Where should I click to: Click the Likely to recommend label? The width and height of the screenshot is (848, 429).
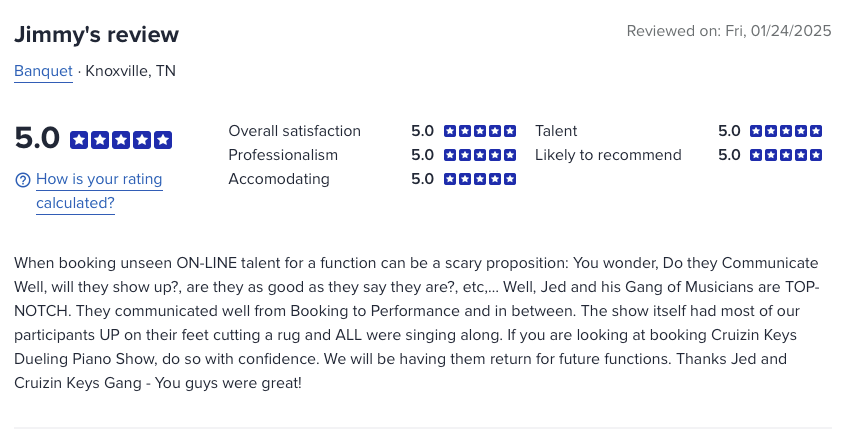[x=608, y=155]
